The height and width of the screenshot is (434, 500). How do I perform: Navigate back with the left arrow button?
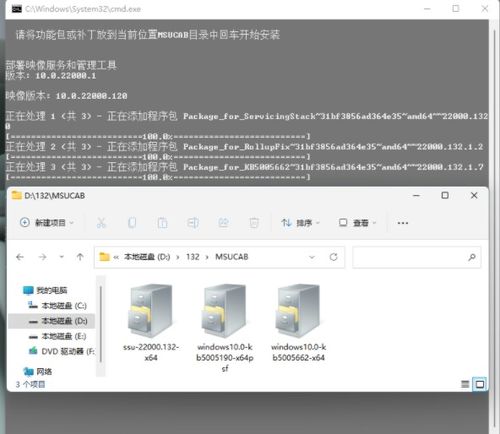click(20, 257)
